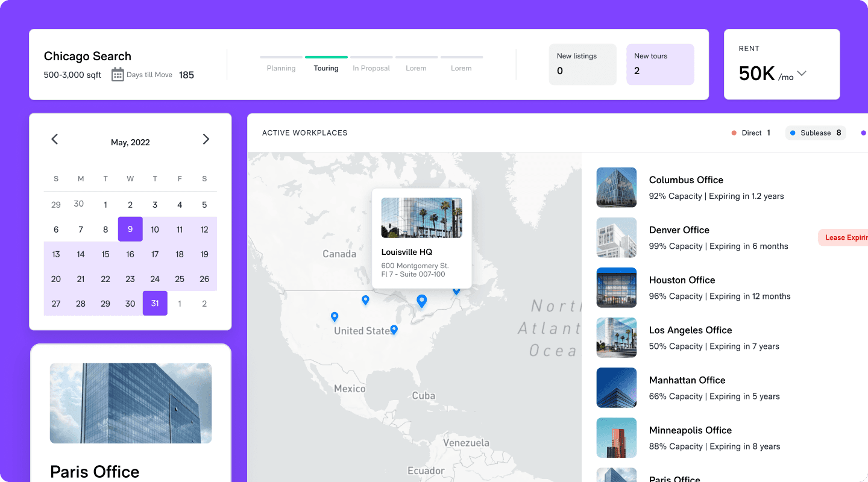This screenshot has width=868, height=482.
Task: Click the "Chicago Search" title
Action: pos(87,56)
